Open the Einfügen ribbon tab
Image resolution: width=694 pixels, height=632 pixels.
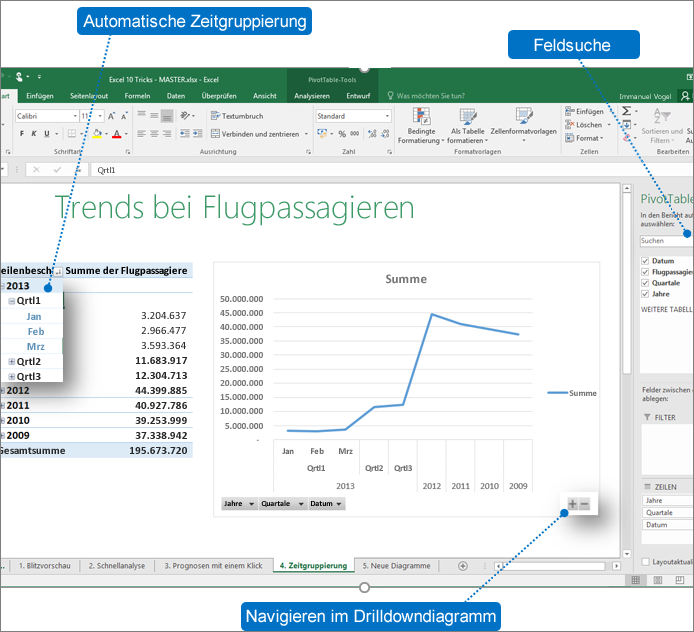click(40, 96)
